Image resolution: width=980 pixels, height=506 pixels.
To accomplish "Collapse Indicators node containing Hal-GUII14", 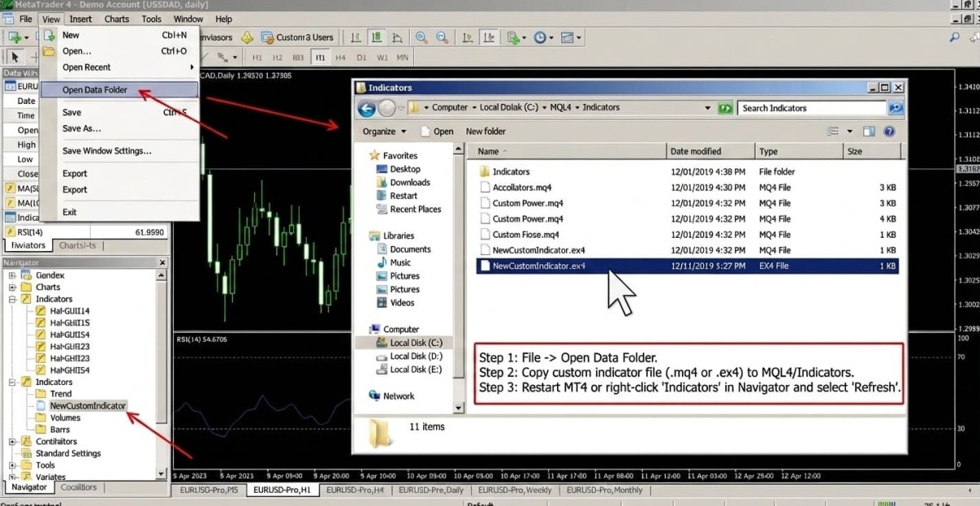I will coord(13,299).
